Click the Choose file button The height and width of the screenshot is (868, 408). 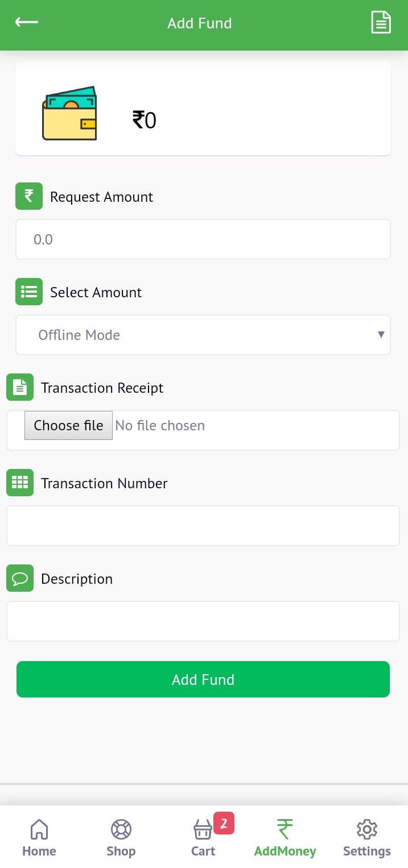(x=68, y=425)
